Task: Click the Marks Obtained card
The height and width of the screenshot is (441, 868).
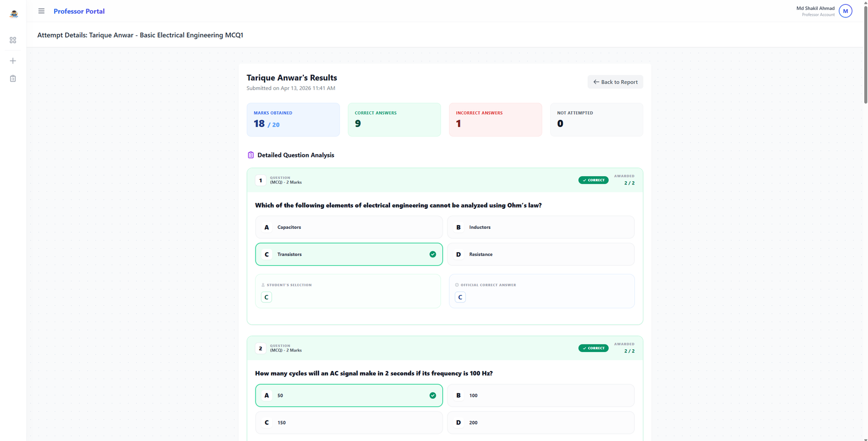Action: pyautogui.click(x=293, y=120)
